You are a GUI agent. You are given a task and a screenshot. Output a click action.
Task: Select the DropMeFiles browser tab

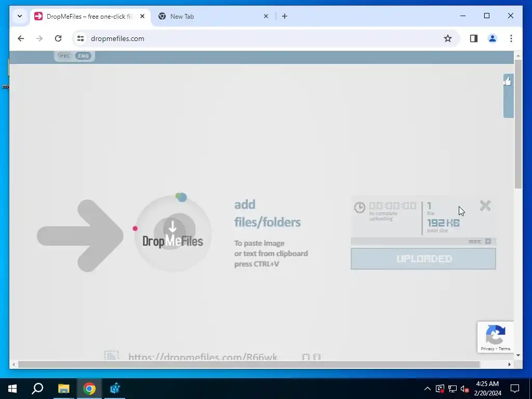click(90, 16)
